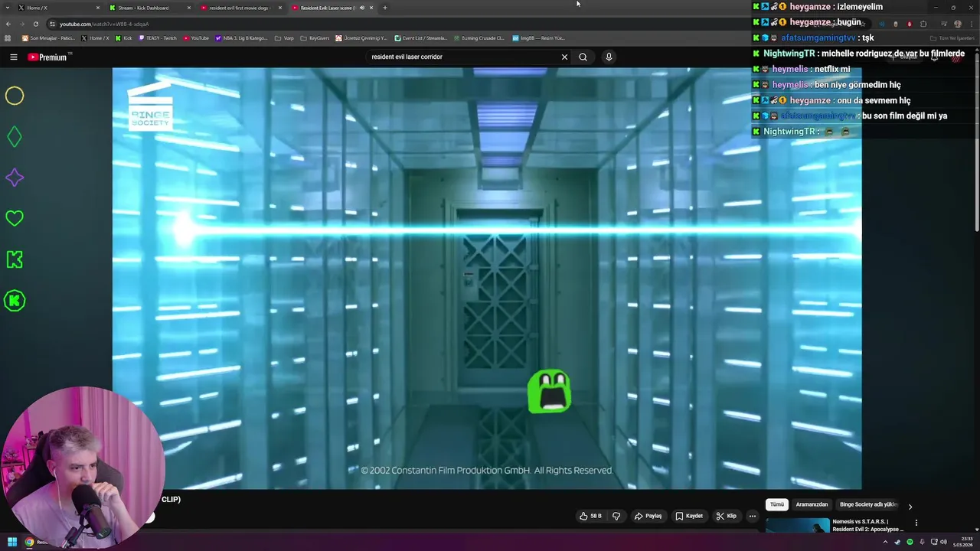
Task: Share the video via Paylaş
Action: point(648,516)
